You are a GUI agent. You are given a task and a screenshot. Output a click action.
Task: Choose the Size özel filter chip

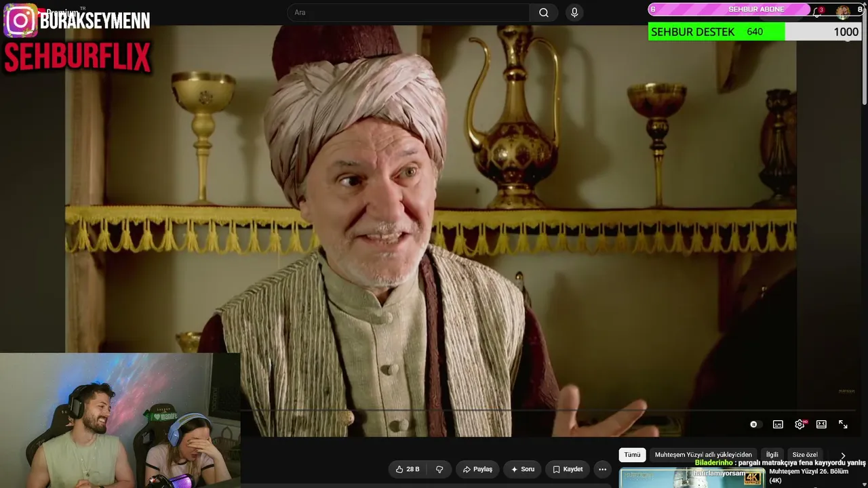tap(805, 455)
